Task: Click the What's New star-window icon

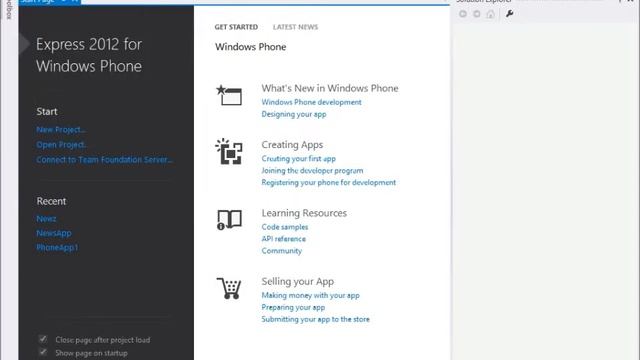Action: pyautogui.click(x=229, y=95)
